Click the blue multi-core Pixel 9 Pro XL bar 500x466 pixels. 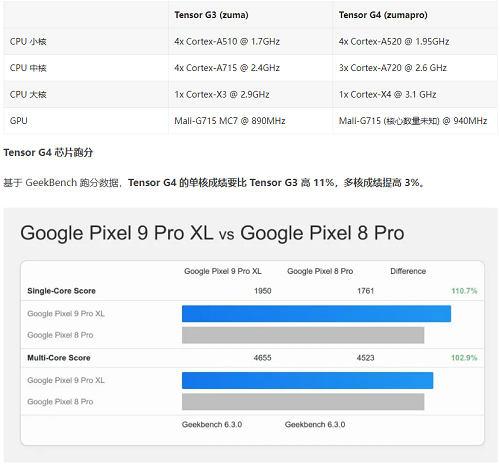(x=307, y=380)
